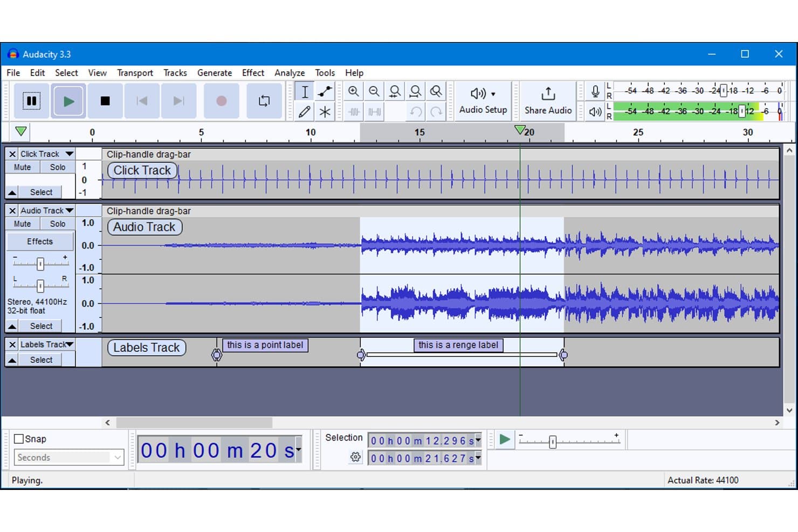Viewport: 798px width, 532px height.
Task: Solo the Click Track
Action: [x=58, y=167]
